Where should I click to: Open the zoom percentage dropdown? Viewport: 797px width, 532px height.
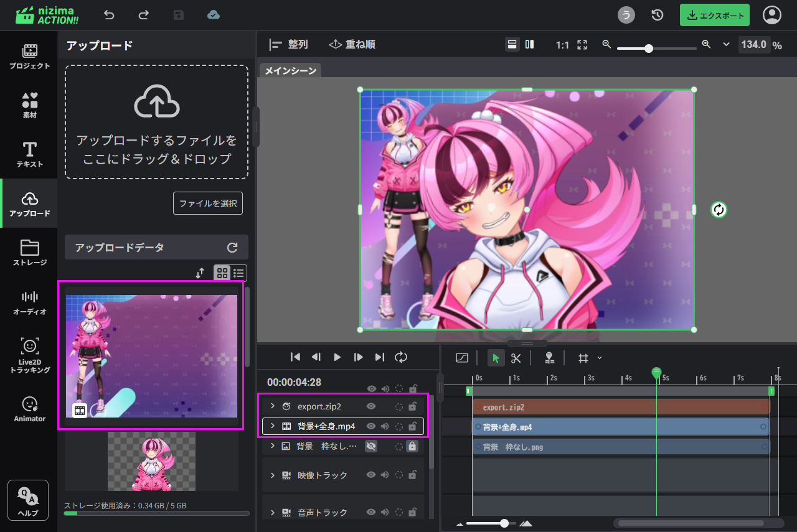click(726, 45)
